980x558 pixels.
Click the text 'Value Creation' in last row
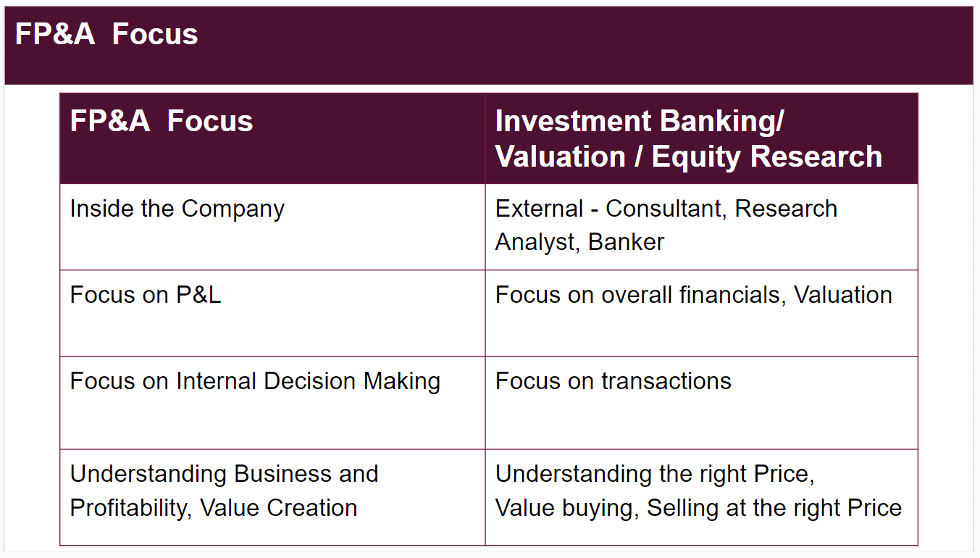coord(279,508)
